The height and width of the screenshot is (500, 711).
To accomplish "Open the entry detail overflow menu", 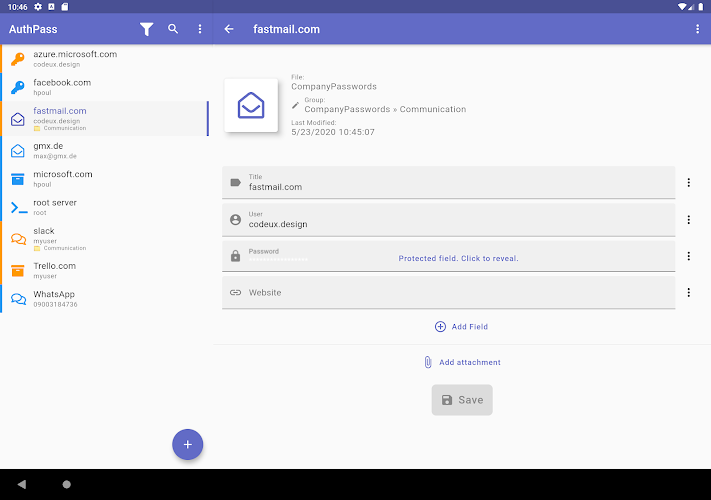I will point(697,29).
